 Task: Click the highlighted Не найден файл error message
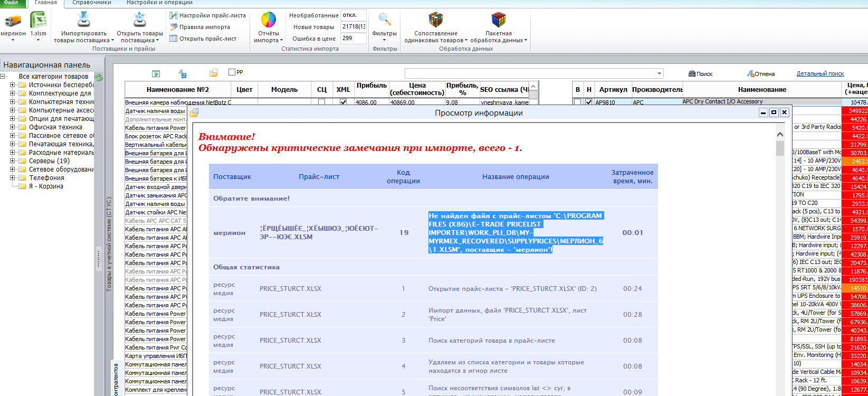pyautogui.click(x=516, y=233)
